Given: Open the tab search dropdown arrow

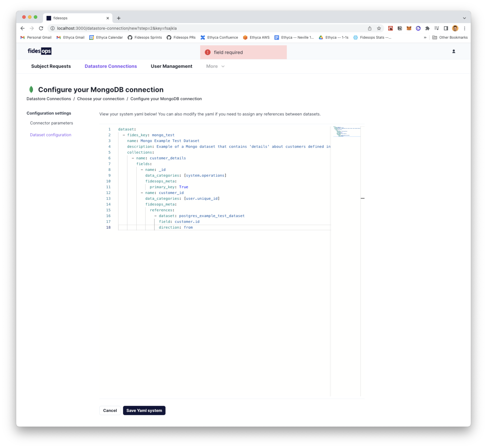Looking at the screenshot, I should click(464, 18).
